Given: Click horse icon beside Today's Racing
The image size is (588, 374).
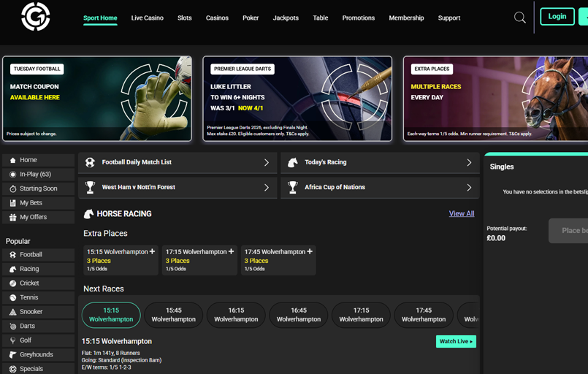Looking at the screenshot, I should pos(292,162).
